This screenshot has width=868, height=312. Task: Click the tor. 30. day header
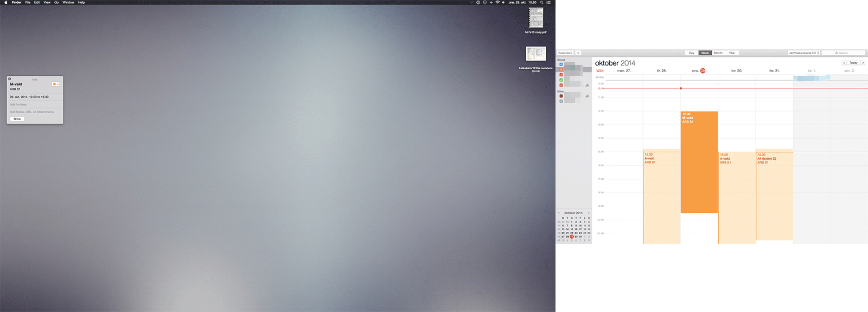tap(737, 71)
